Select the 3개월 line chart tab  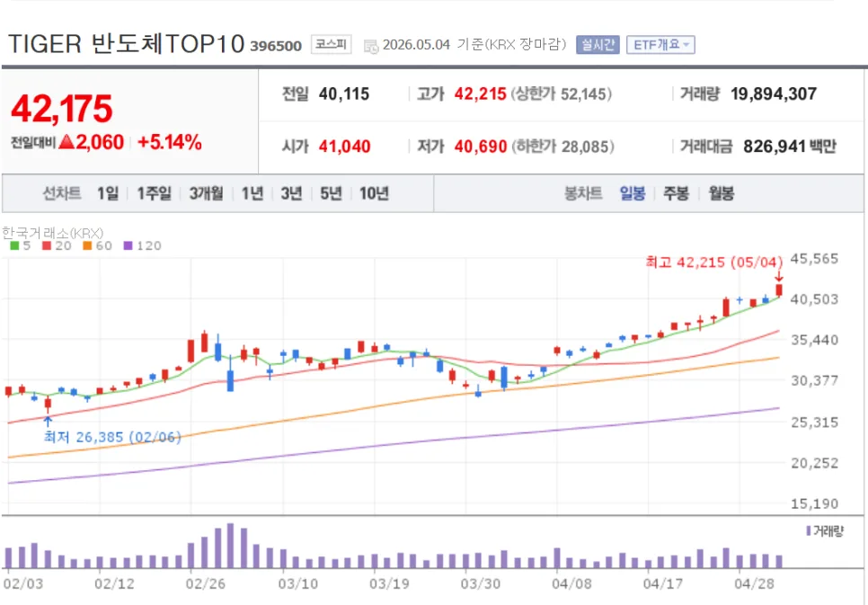pyautogui.click(x=206, y=193)
